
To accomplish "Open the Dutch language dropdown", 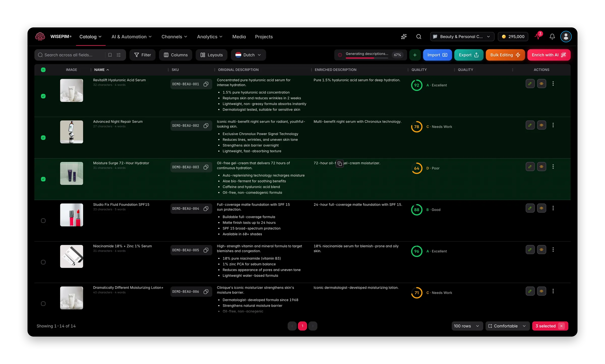I will tap(248, 55).
